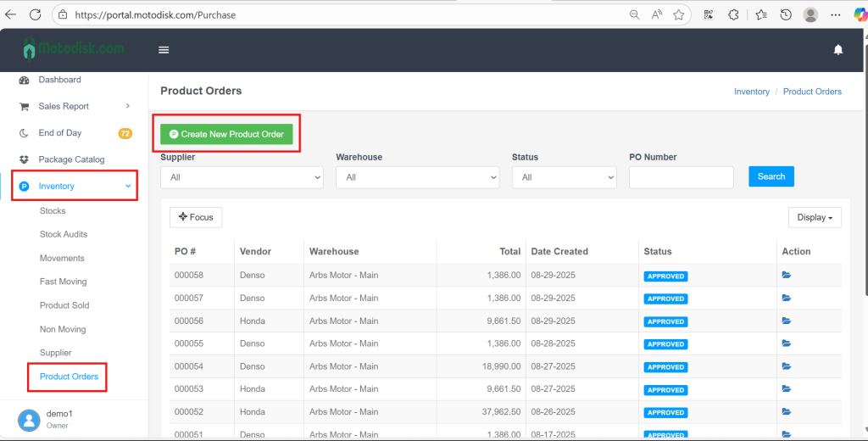Click the demo1 user avatar
Image resolution: width=868 pixels, height=441 pixels.
(30, 419)
